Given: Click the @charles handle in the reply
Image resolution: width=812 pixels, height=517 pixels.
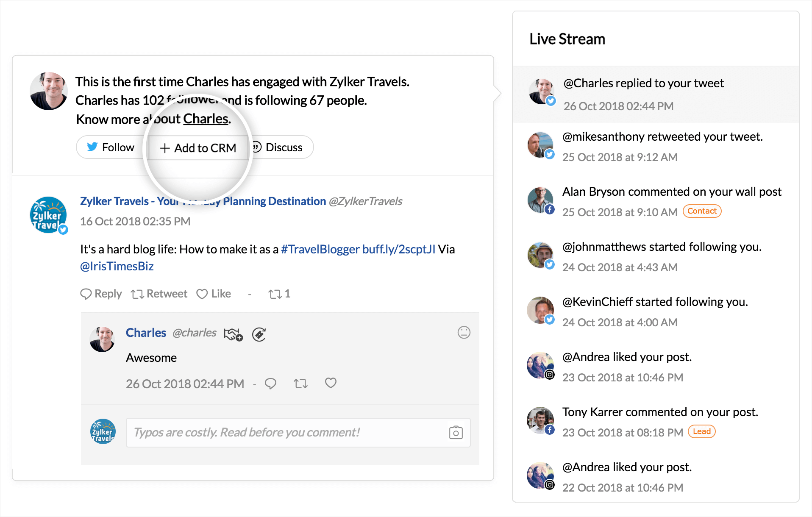Looking at the screenshot, I should pos(195,333).
